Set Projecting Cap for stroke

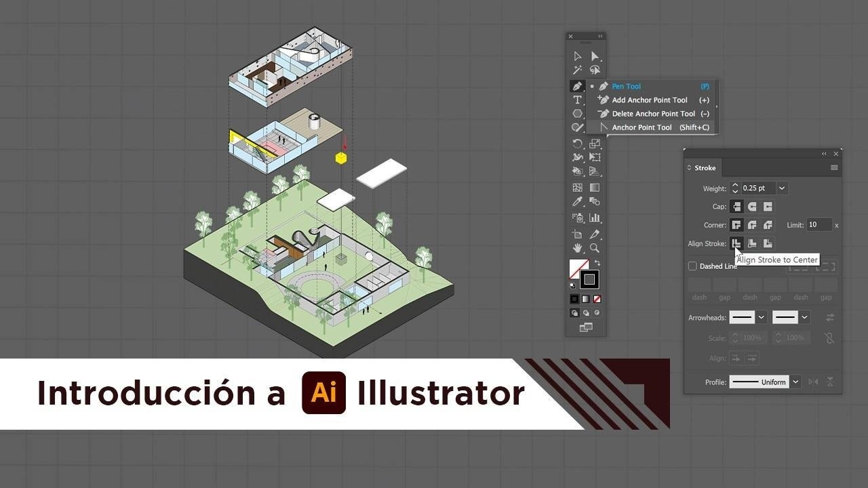(x=768, y=207)
